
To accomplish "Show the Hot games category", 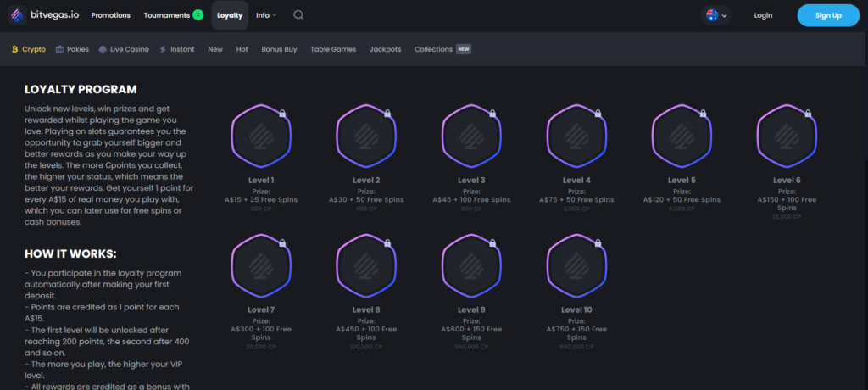I will pos(242,49).
